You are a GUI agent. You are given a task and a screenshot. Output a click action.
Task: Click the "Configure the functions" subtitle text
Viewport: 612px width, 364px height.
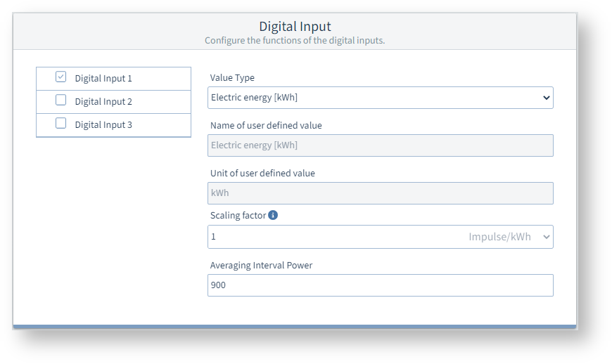coord(295,41)
